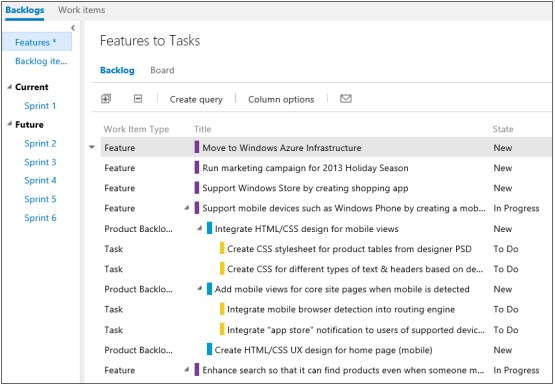Select Add mobile views for core site pages title
The height and width of the screenshot is (384, 555).
pos(342,289)
